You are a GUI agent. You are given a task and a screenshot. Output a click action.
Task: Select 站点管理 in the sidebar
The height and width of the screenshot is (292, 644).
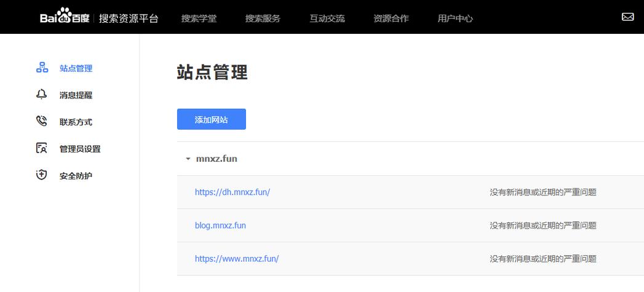tap(76, 69)
